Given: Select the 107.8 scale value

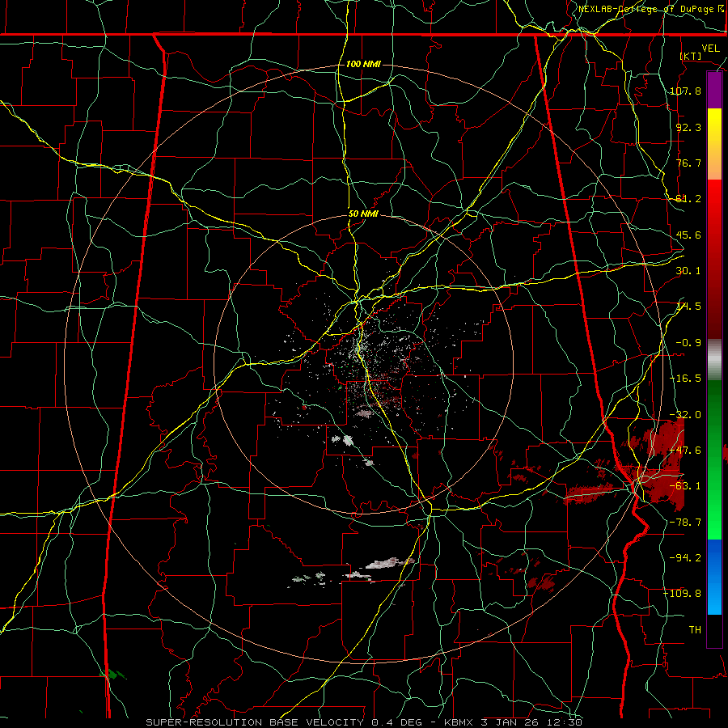Looking at the screenshot, I should point(685,91).
